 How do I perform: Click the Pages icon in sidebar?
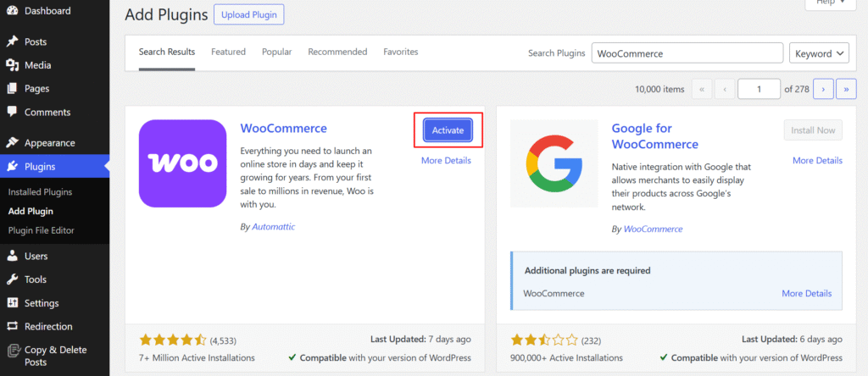click(12, 88)
